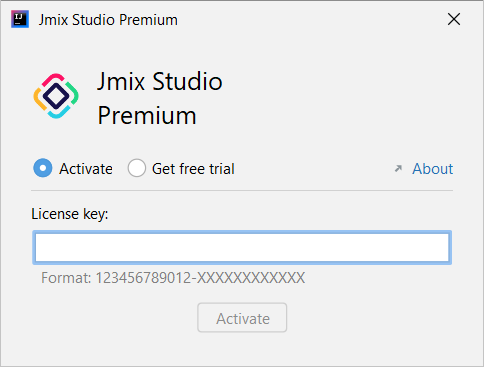Click the IntelliJ IDEA icon in title bar
This screenshot has width=484, height=367.
[20, 19]
